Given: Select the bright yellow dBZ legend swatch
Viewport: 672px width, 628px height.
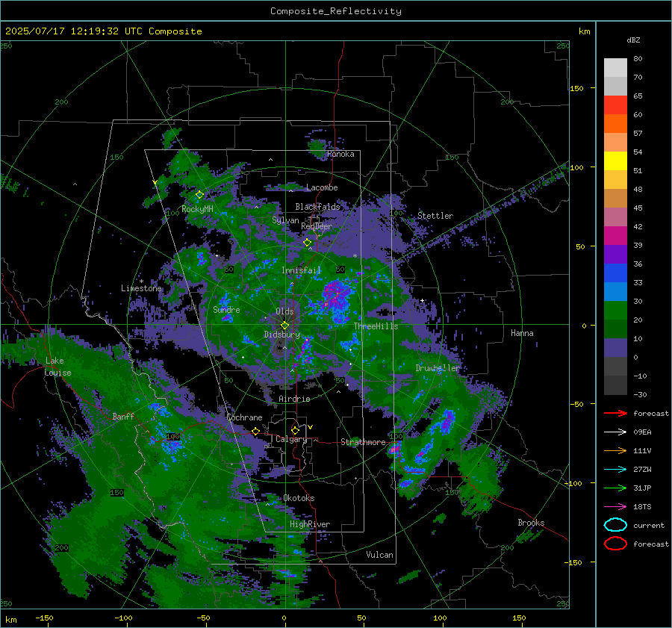Looking at the screenshot, I should [x=615, y=161].
